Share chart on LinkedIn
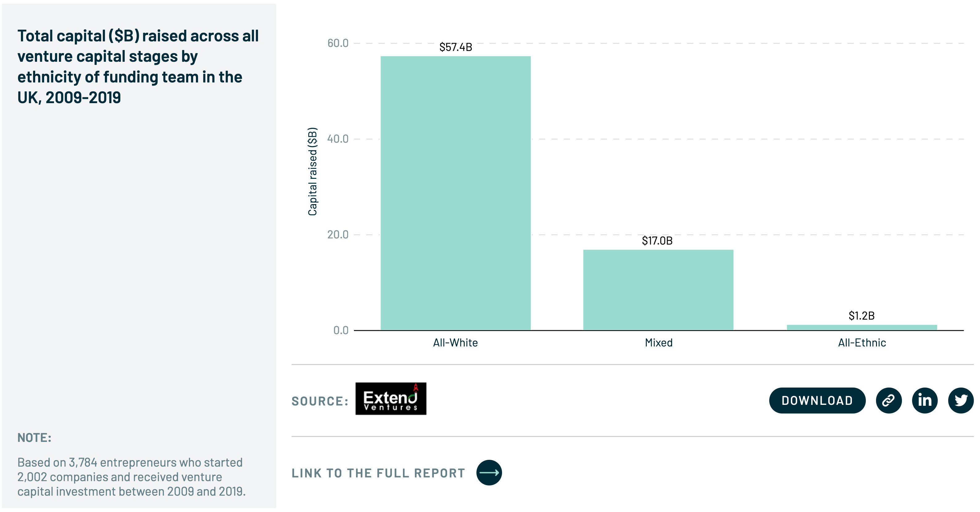980x512 pixels. (924, 401)
